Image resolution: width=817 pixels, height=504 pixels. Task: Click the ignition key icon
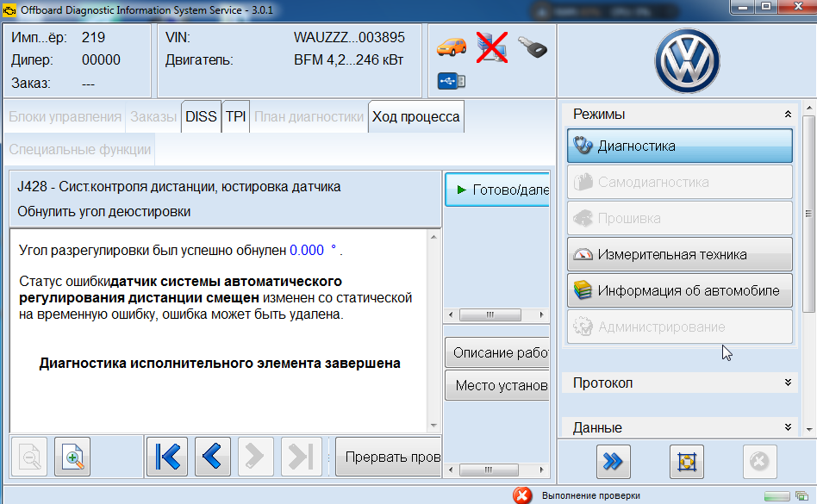[533, 47]
